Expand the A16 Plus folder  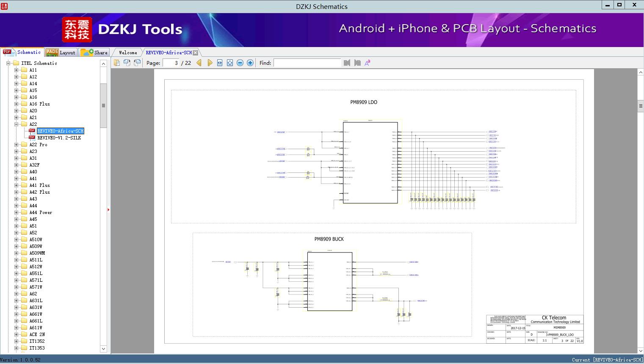(17, 104)
